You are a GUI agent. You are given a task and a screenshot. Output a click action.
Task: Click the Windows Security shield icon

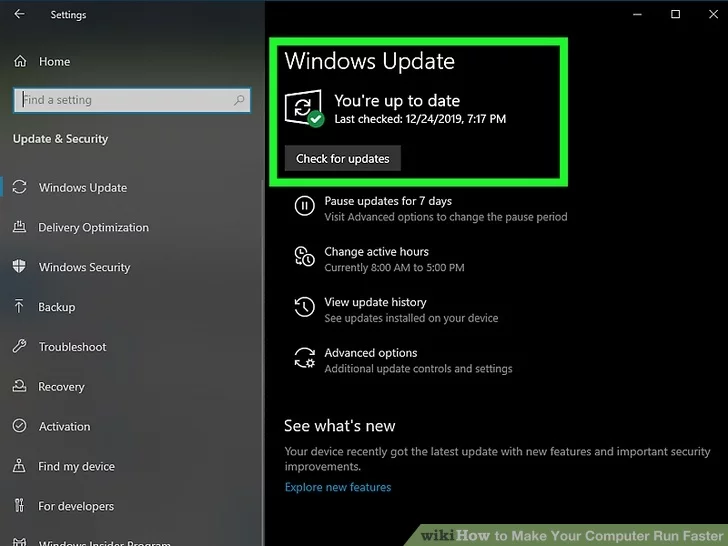pyautogui.click(x=19, y=266)
